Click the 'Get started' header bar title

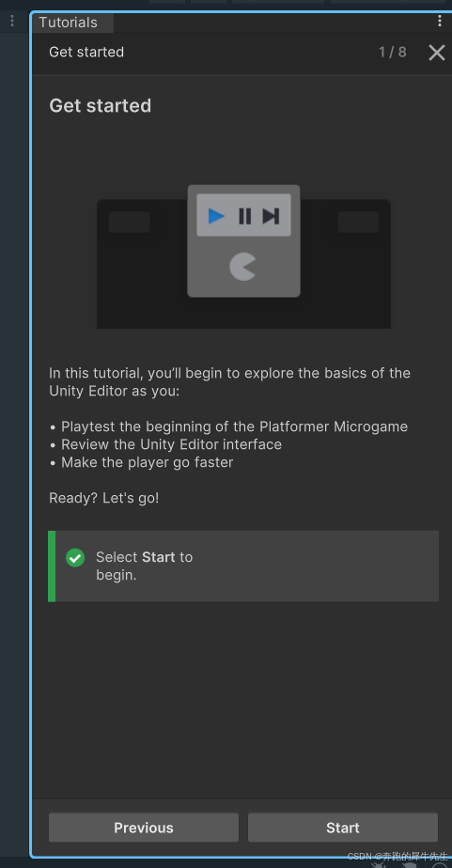click(86, 52)
